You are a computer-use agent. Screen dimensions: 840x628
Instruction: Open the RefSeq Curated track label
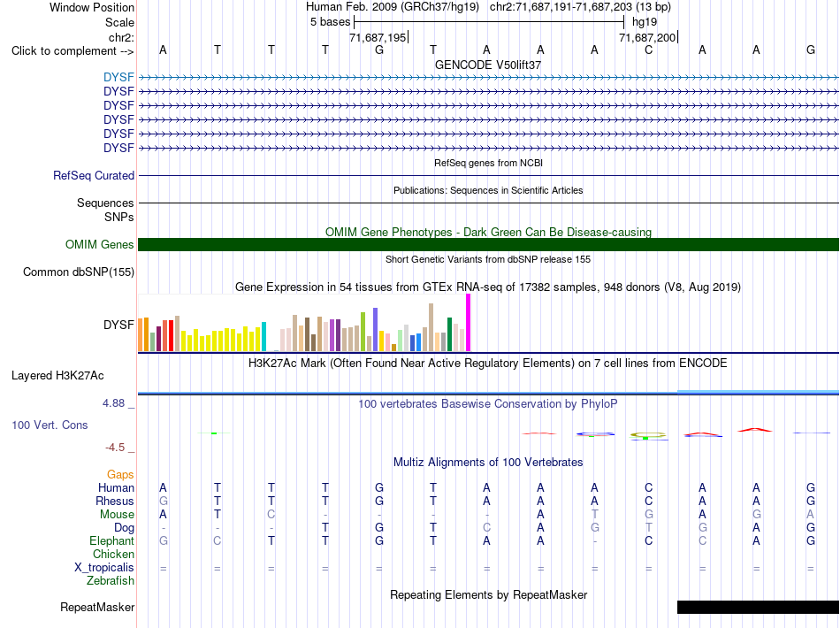94,176
